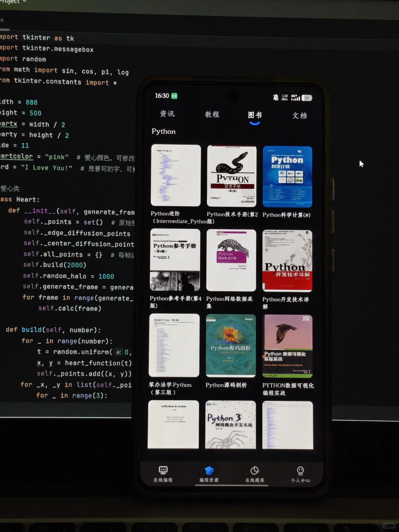
Task: Click the 'sin, cos, pi, log' import line
Action: (x=64, y=71)
